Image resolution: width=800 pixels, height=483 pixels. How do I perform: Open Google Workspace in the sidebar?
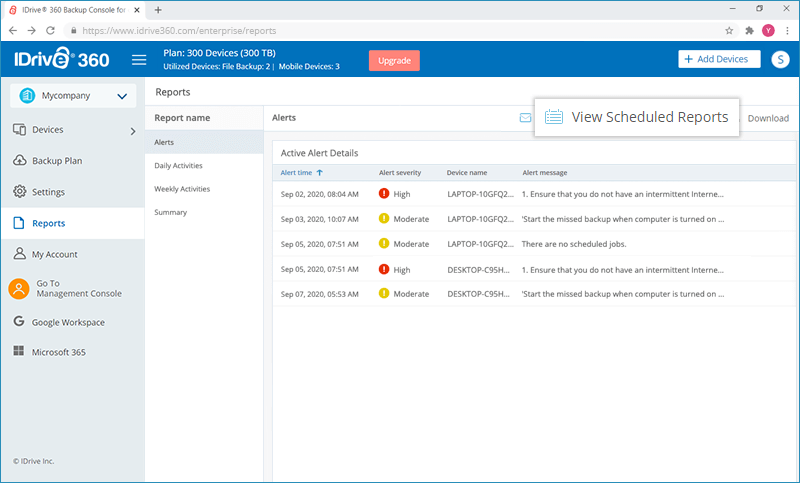[68, 322]
